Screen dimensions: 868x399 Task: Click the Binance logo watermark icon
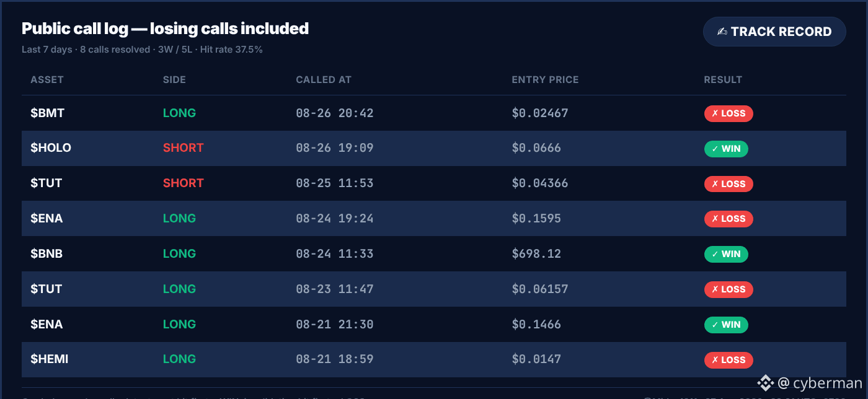click(x=766, y=383)
